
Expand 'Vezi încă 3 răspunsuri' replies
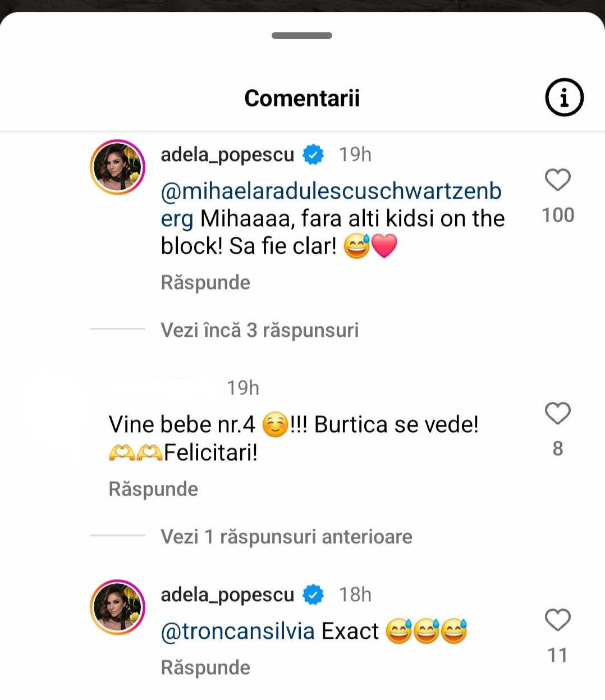point(259,330)
